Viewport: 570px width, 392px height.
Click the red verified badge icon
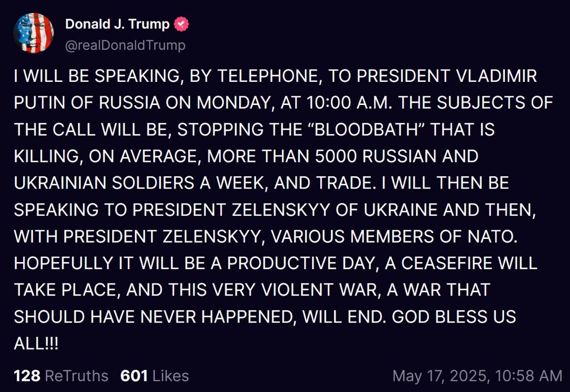point(181,24)
